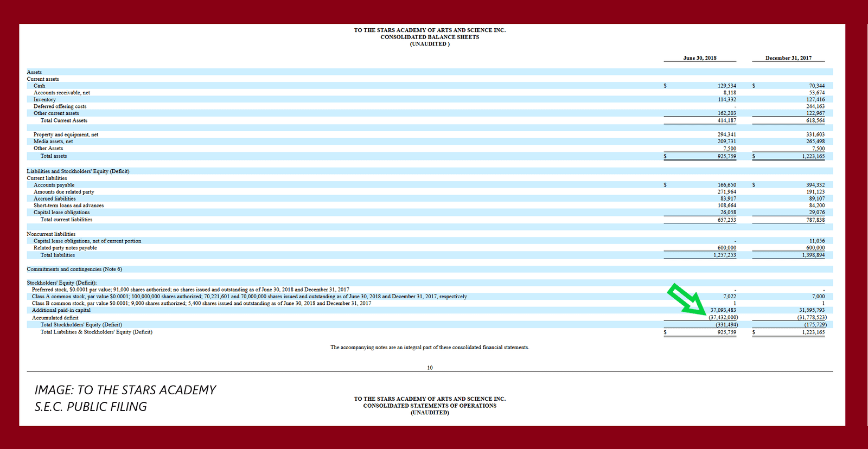Screen dimensions: 868x449
Task: Select short-term loans value 108,664
Action: (x=727, y=206)
